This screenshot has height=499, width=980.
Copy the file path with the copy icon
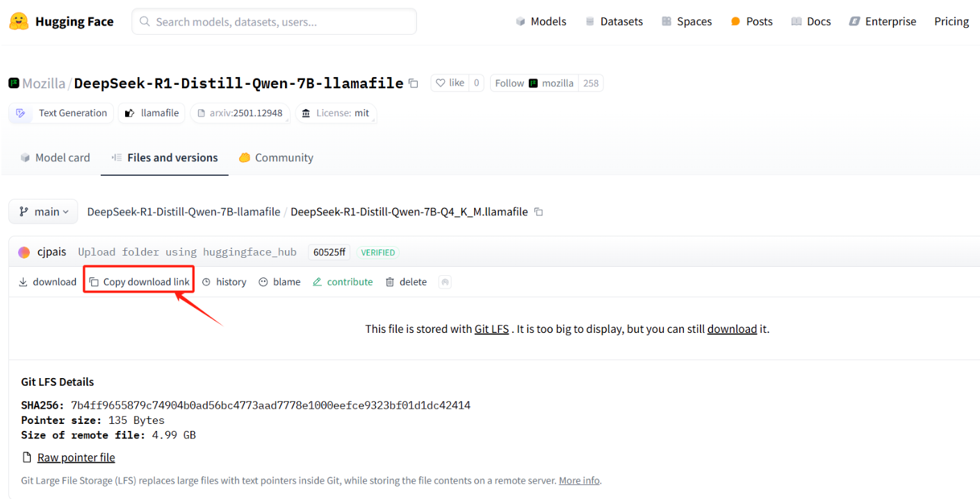pos(539,212)
